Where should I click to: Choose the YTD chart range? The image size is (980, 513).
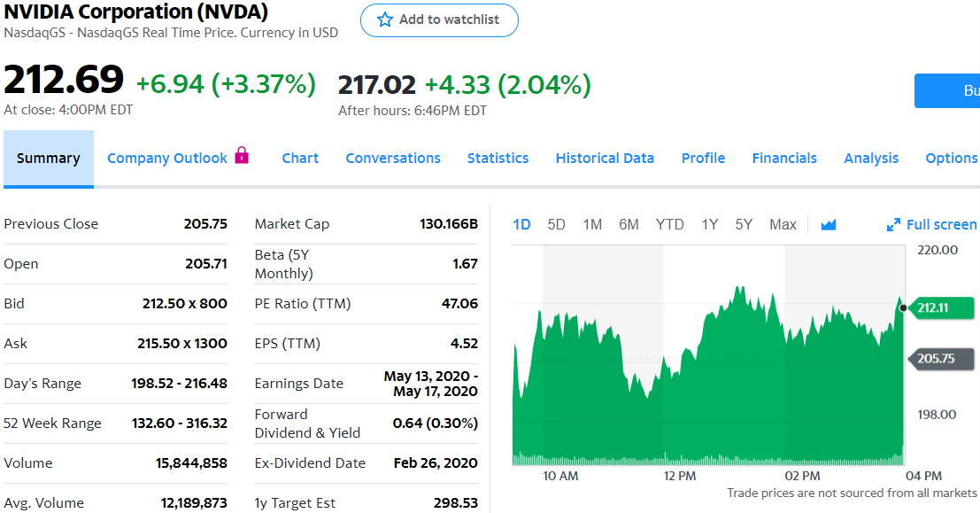(x=669, y=225)
